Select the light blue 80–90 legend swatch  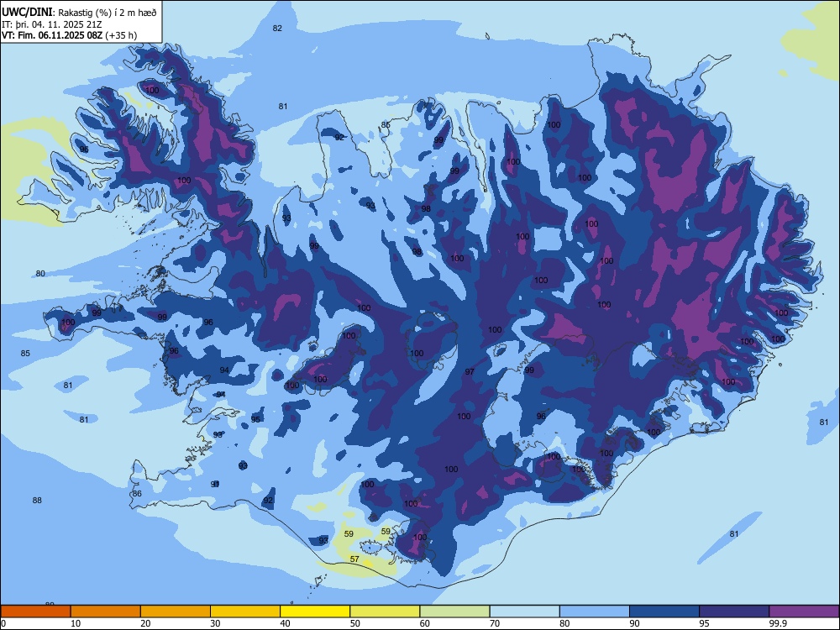(595, 612)
